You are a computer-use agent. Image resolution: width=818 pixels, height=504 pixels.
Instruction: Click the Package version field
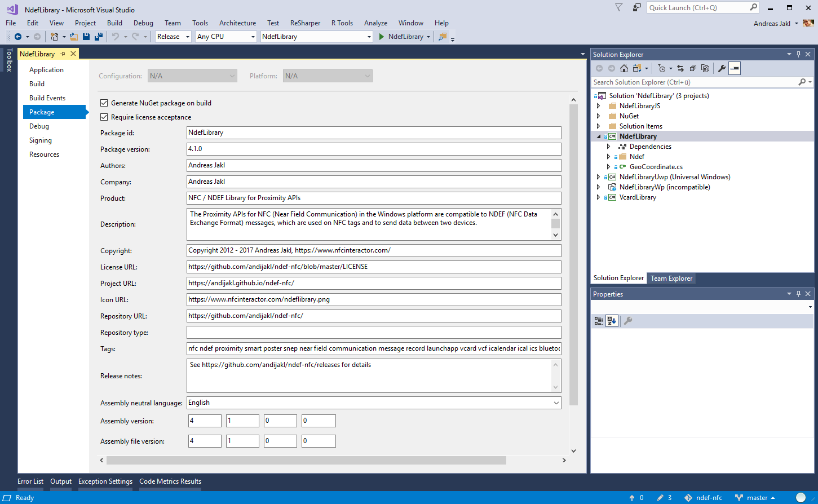pos(374,149)
